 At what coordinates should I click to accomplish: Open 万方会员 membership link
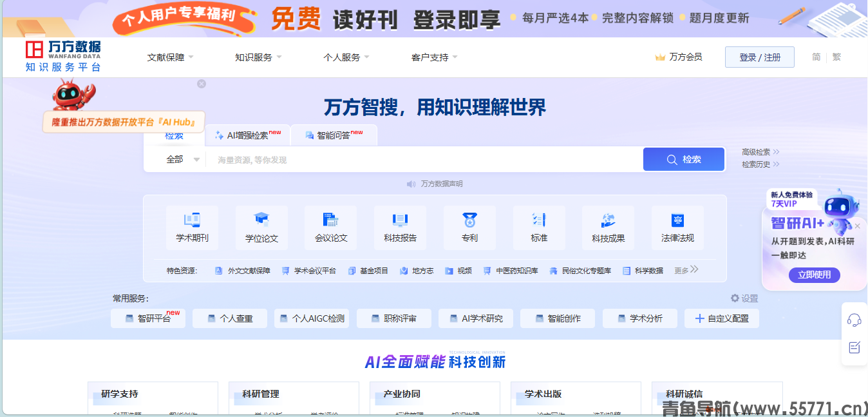(x=685, y=57)
